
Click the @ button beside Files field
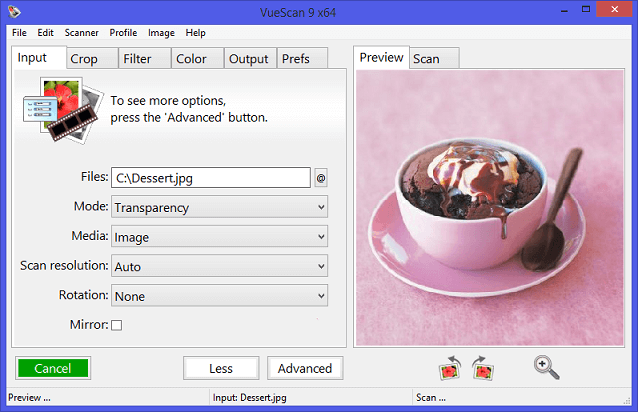pos(321,178)
